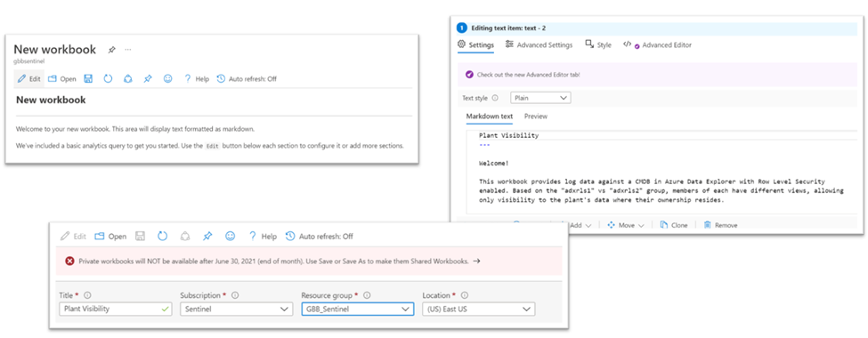This screenshot has width=868, height=338.
Task: Click the refresh icon above the Title field
Action: click(x=162, y=237)
